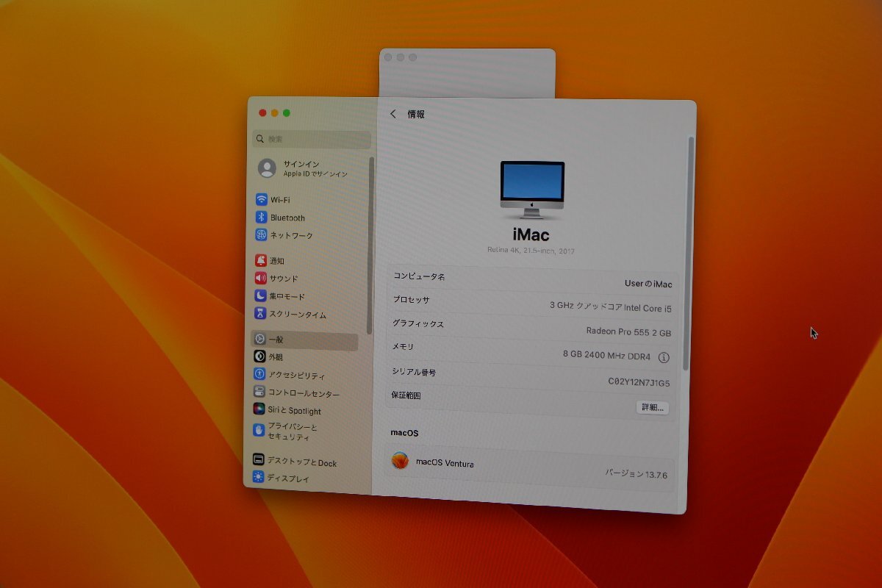The width and height of the screenshot is (882, 588).
Task: Select the Wi-Fi label in sidebar
Action: pyautogui.click(x=280, y=200)
